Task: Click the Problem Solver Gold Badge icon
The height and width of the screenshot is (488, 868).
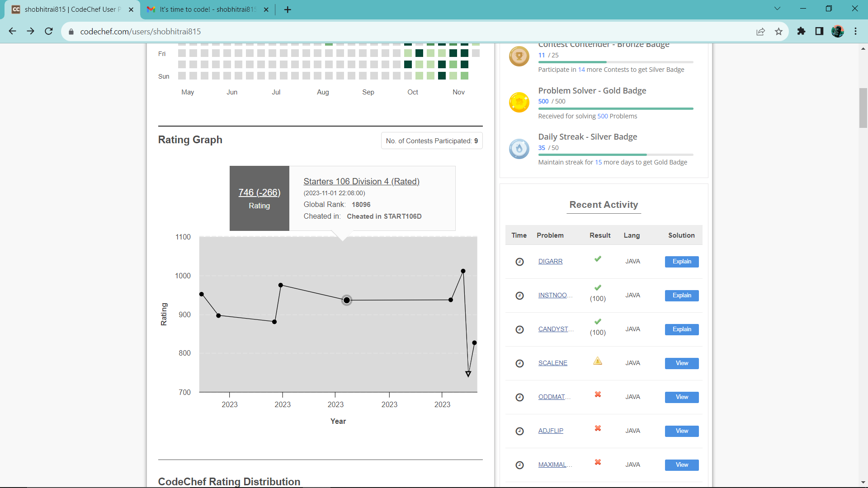Action: click(x=519, y=102)
